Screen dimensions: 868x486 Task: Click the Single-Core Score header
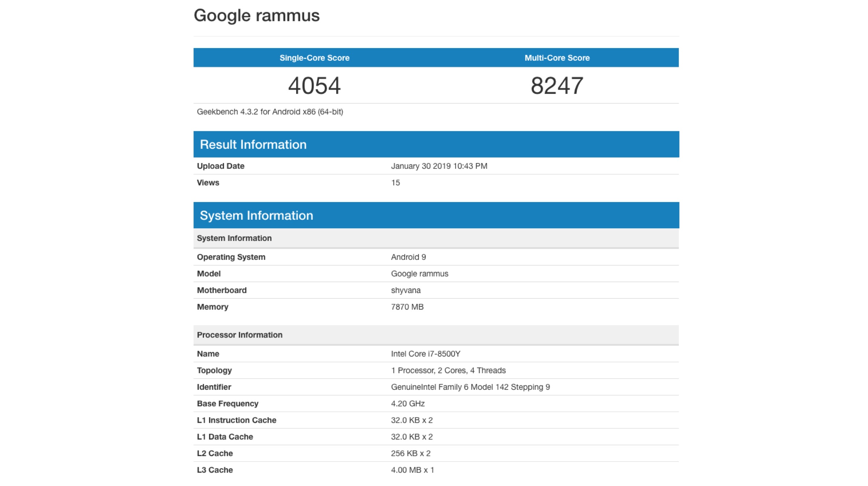coord(314,58)
